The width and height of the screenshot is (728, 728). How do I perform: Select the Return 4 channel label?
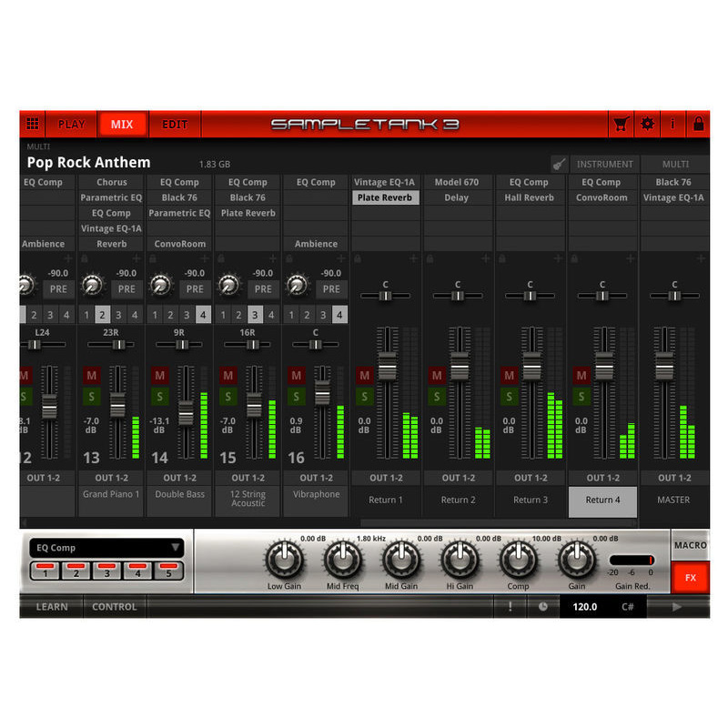pyautogui.click(x=602, y=501)
